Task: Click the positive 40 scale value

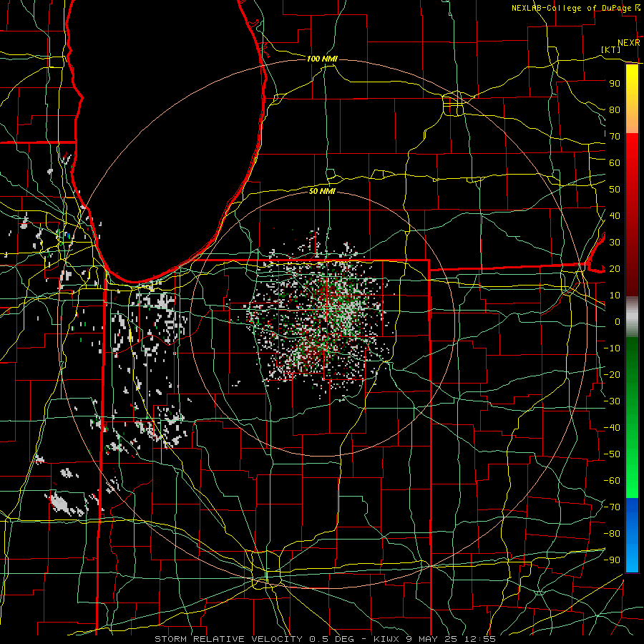Action: 615,215
